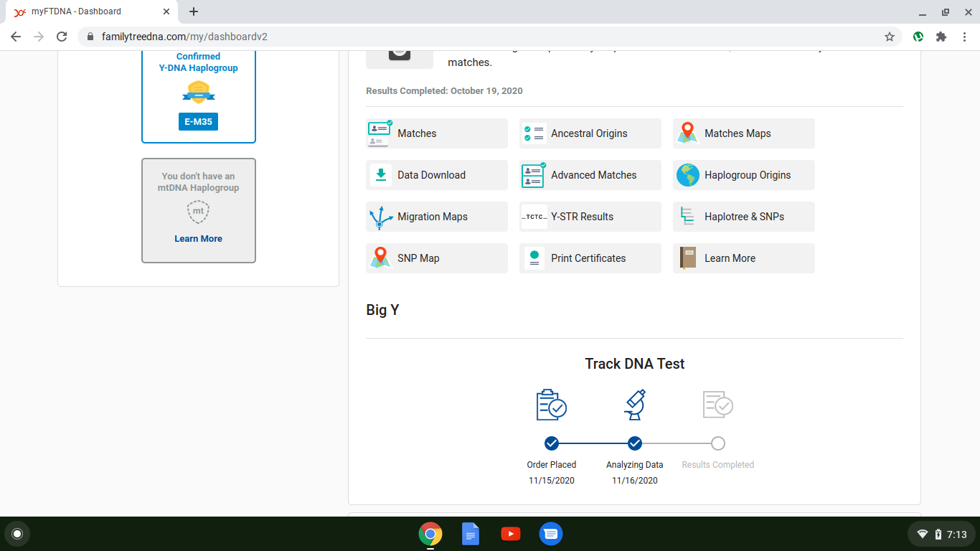Image resolution: width=980 pixels, height=551 pixels.
Task: Click the E-M35 haplogroup button
Action: tap(198, 122)
